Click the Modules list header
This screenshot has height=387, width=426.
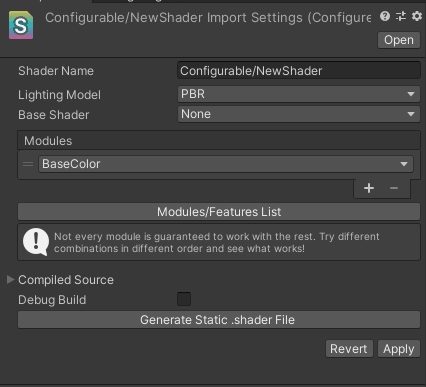point(219,140)
